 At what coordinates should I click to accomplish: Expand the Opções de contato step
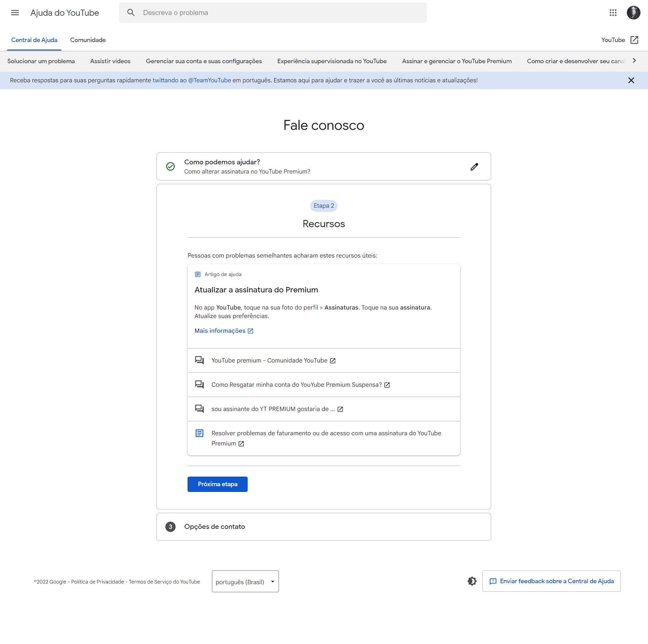pyautogui.click(x=324, y=527)
